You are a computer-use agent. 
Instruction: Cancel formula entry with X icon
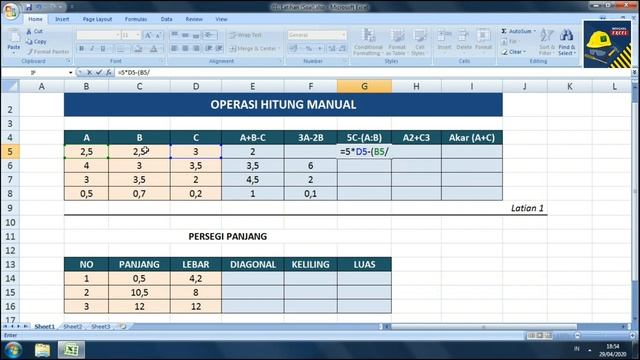coord(89,72)
